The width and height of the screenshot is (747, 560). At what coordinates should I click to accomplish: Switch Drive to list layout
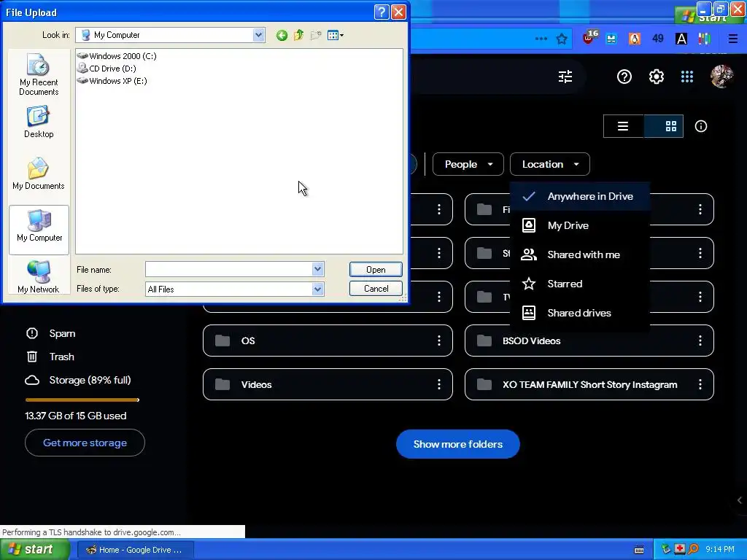[623, 126]
